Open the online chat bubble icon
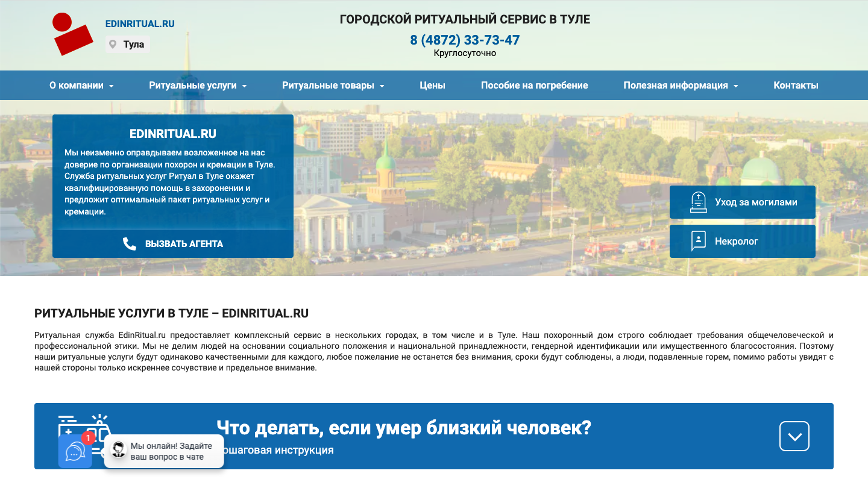The image size is (868, 494). pos(75,451)
